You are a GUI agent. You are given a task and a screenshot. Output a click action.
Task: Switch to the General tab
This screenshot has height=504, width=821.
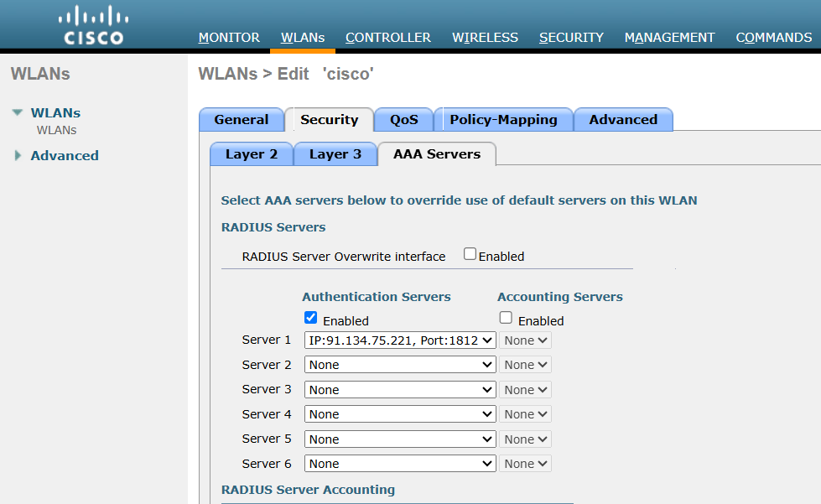(242, 120)
